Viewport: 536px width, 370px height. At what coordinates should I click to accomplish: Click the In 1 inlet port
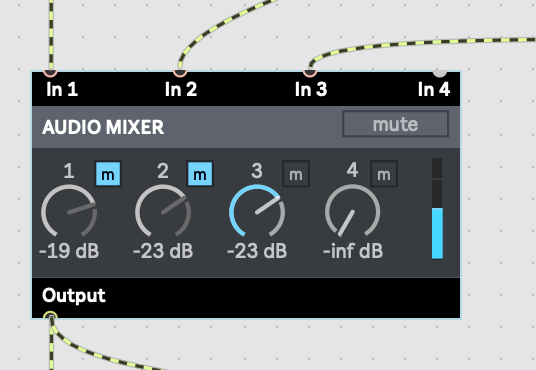click(x=51, y=72)
